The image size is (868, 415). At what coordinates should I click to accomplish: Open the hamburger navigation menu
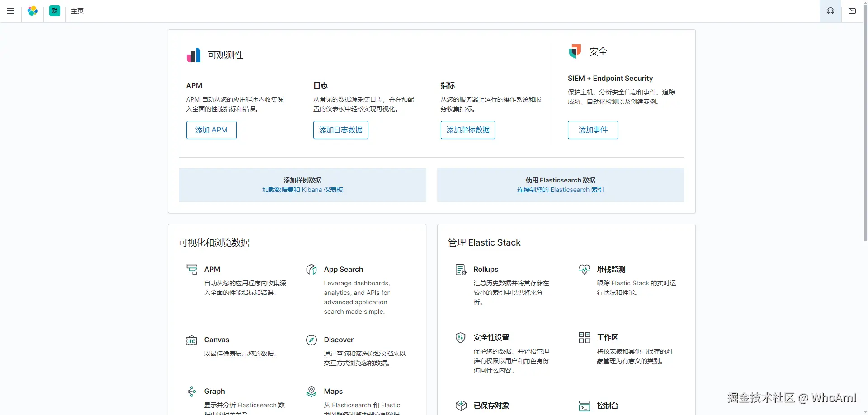(11, 11)
